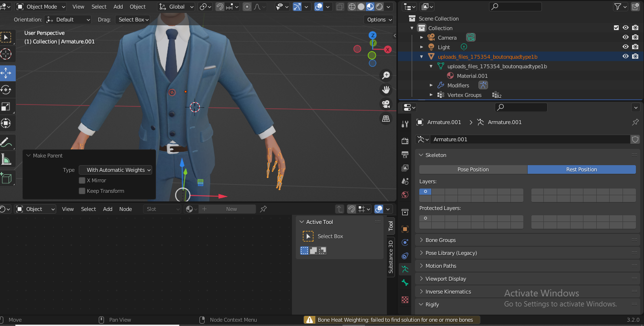Toggle proportional editing in the viewport header
644x326 pixels.
click(247, 7)
